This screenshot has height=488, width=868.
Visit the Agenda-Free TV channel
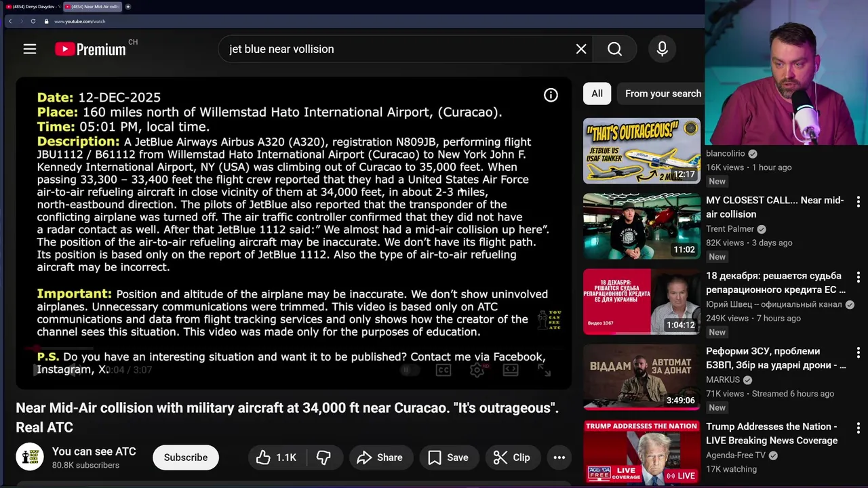pos(736,455)
